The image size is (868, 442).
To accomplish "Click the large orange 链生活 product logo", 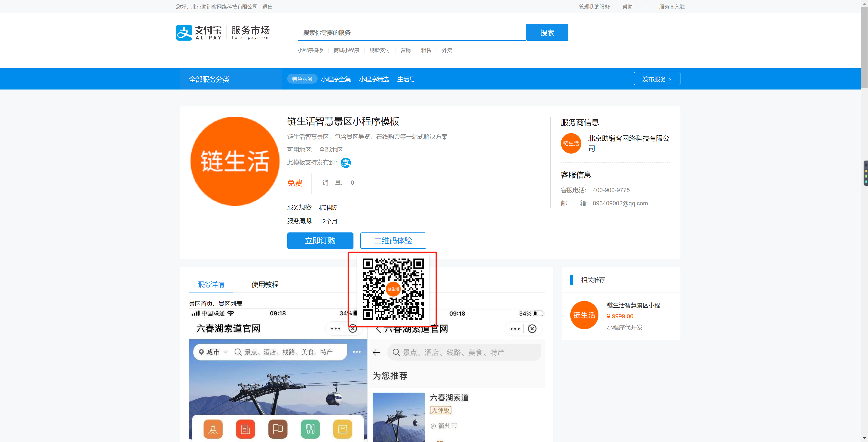I will click(x=235, y=161).
